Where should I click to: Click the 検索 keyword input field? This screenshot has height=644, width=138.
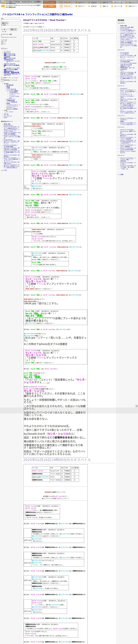tap(11, 21)
